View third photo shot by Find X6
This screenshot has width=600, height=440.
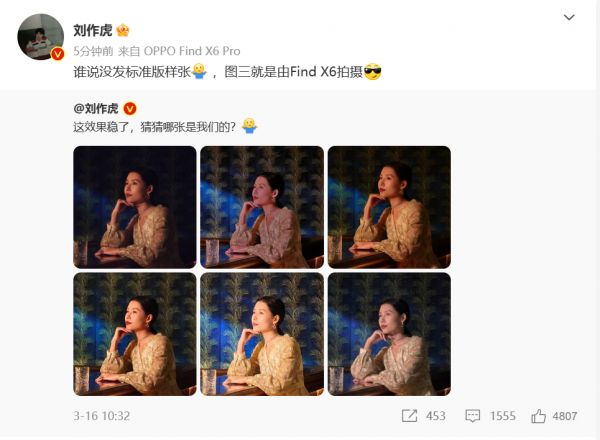pos(389,207)
